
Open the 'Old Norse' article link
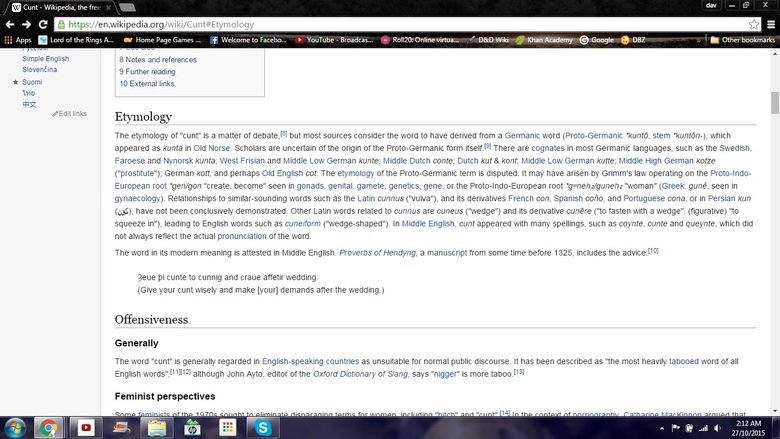tap(211, 148)
